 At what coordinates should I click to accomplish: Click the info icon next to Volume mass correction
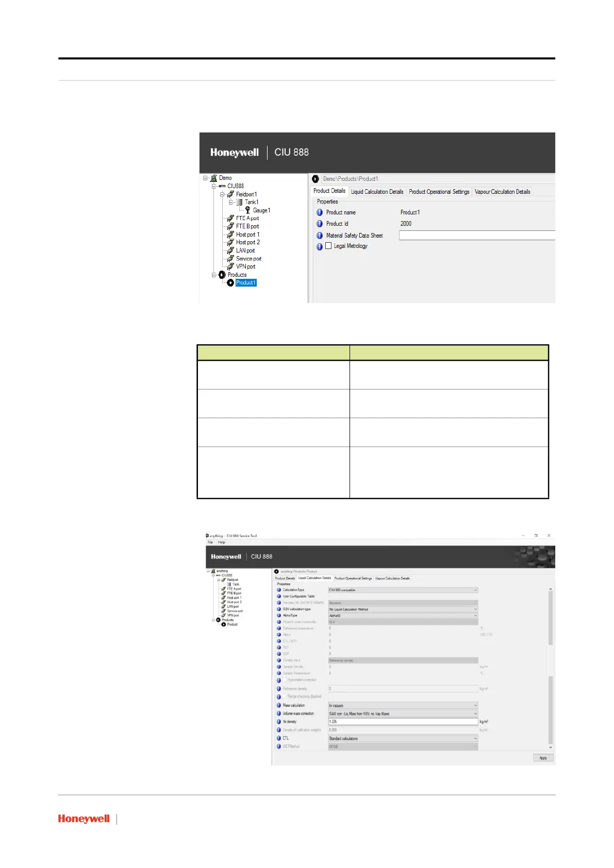coord(279,714)
